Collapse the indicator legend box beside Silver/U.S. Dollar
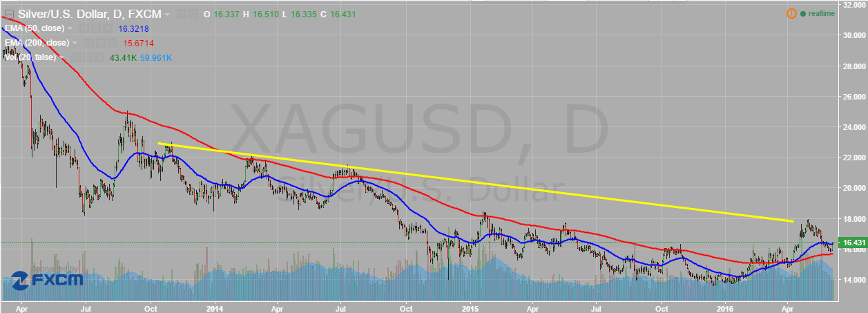The height and width of the screenshot is (313, 868). click(x=9, y=14)
